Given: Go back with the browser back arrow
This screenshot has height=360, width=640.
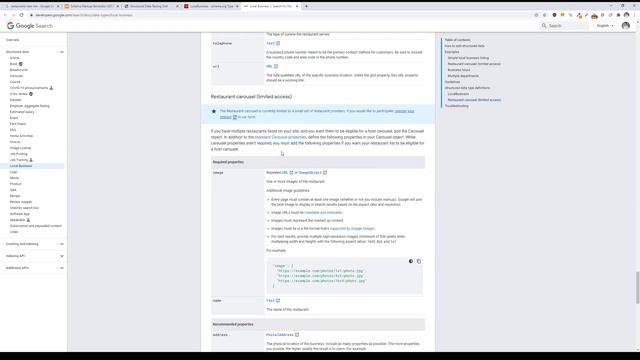Looking at the screenshot, I should point(5,15).
